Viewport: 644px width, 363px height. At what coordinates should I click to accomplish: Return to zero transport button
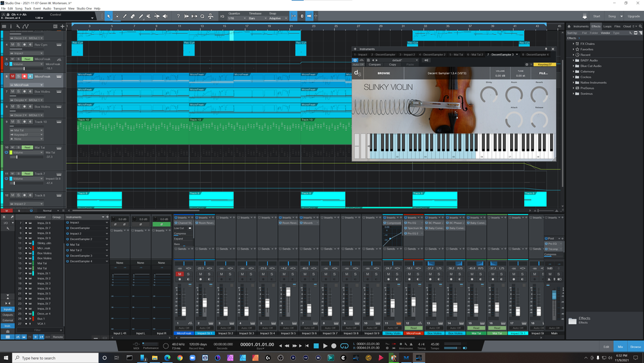pyautogui.click(x=307, y=346)
